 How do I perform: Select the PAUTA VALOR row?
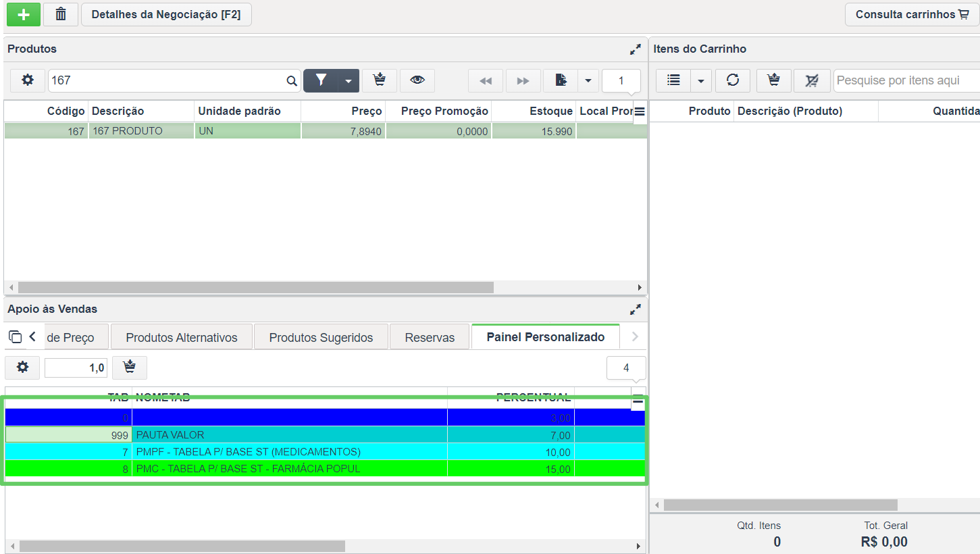(x=325, y=434)
